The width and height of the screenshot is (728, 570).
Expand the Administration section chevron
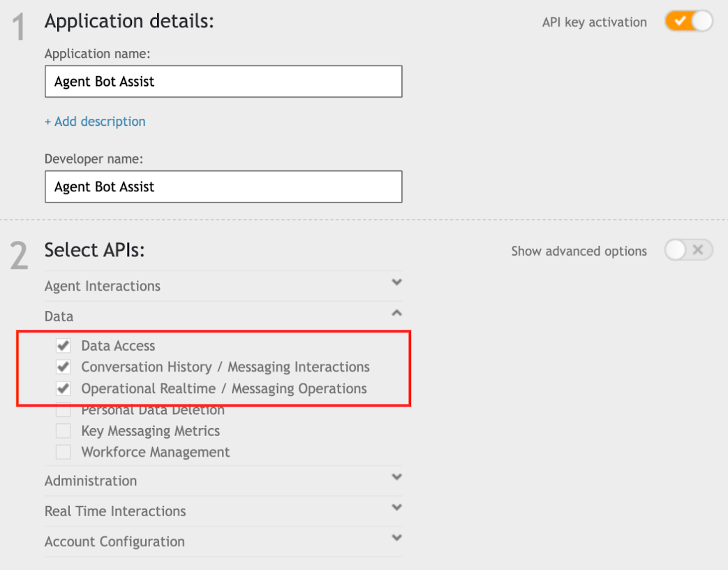[396, 476]
